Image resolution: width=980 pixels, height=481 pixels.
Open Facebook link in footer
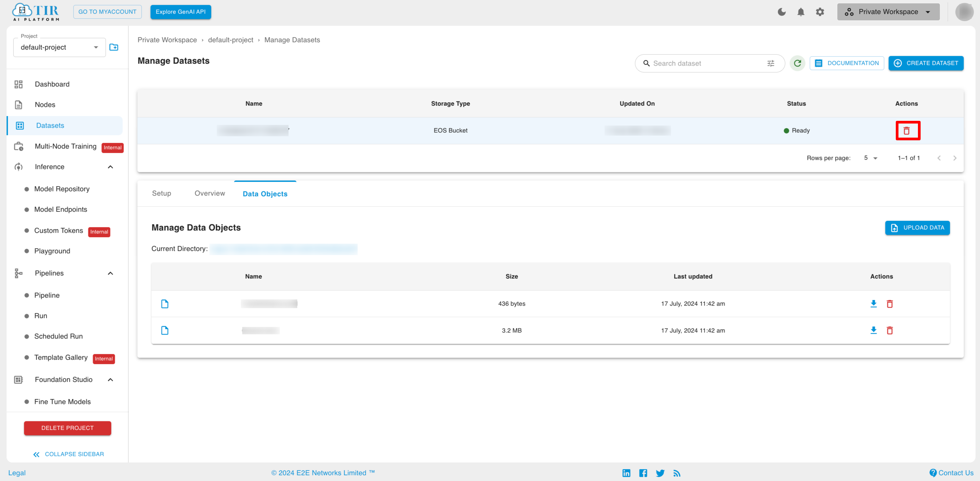[x=643, y=473]
